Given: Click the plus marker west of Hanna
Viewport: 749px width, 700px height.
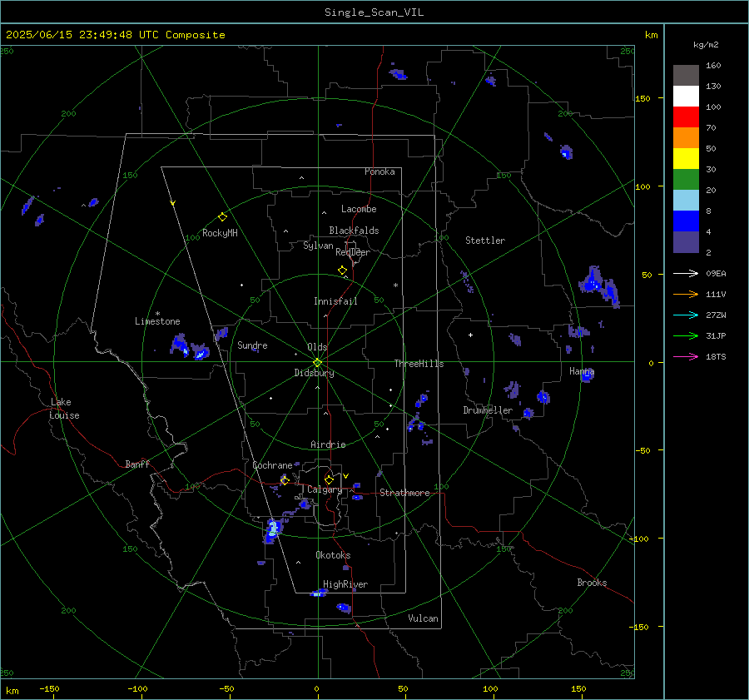Looking at the screenshot, I should 470,335.
